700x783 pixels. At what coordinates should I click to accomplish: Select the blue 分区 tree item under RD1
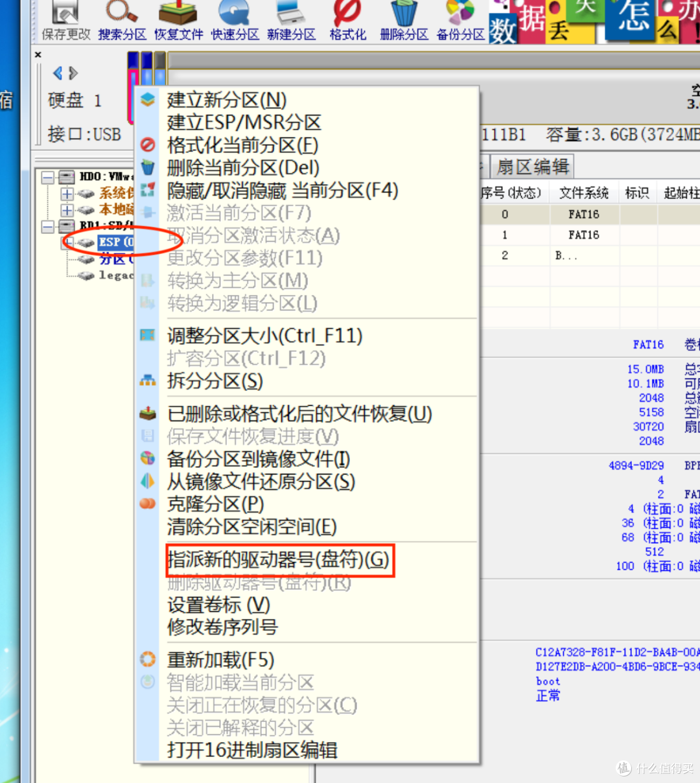pos(116,259)
